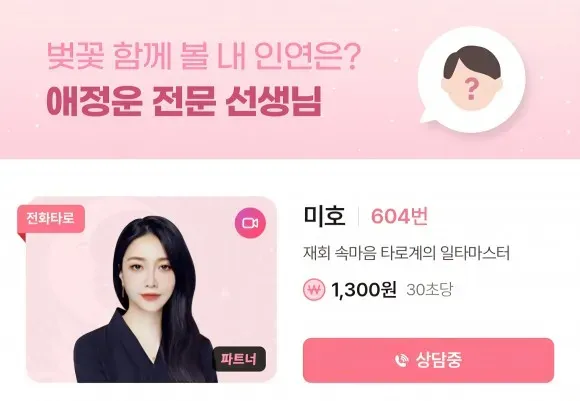Click the brown-haired avatar face illustration

pos(472,78)
